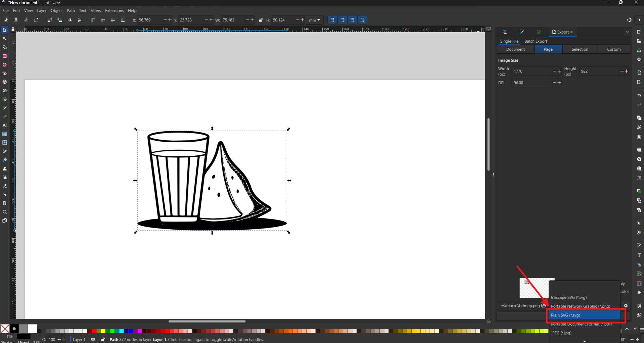Show more formats using list arrow

point(585,341)
